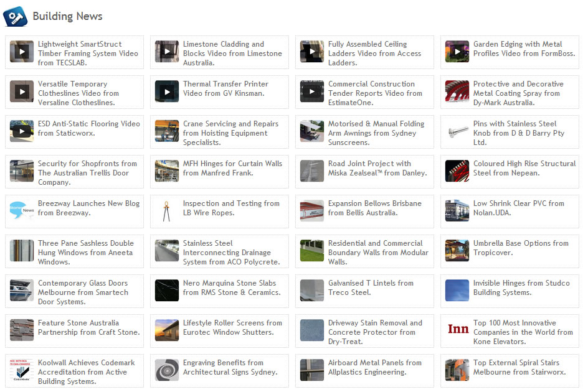The height and width of the screenshot is (392, 583).
Task: Click the Breezway blog news thumbnail icon
Action: (22, 211)
